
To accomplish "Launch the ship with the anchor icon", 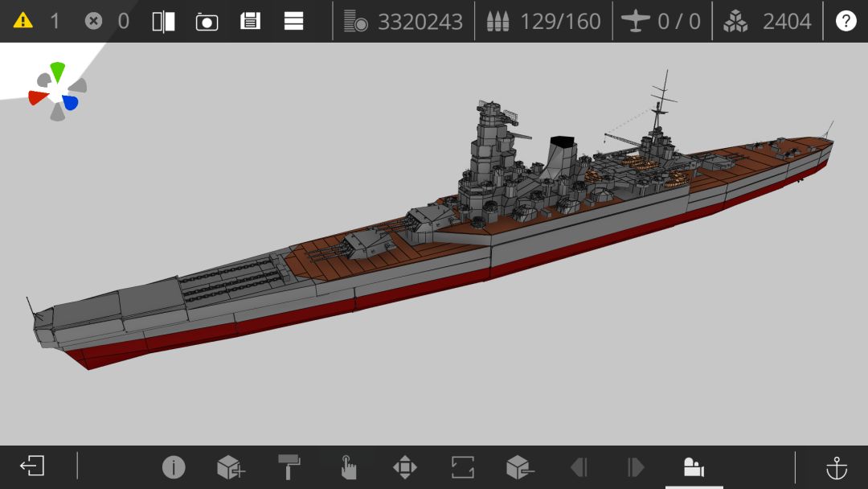I will (837, 467).
